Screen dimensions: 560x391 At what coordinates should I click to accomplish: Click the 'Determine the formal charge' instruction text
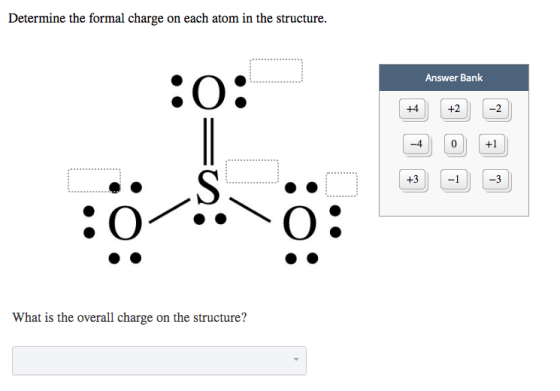(x=168, y=18)
